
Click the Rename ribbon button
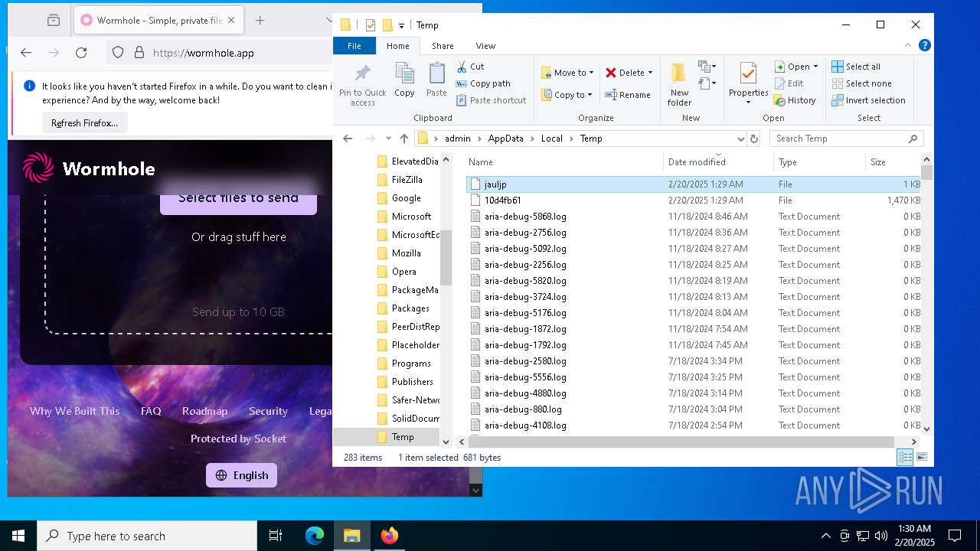[x=628, y=95]
